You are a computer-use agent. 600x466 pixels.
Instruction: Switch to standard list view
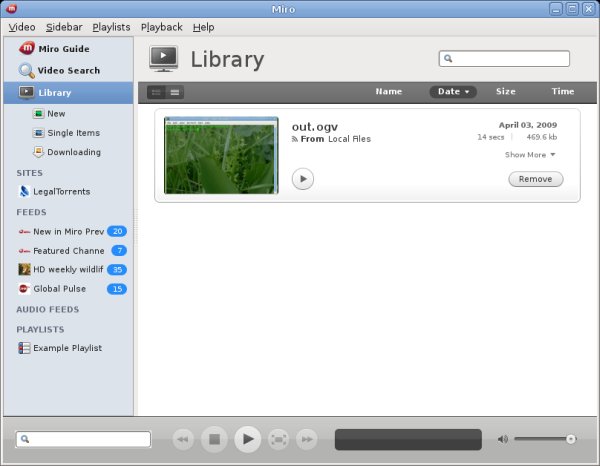click(156, 92)
